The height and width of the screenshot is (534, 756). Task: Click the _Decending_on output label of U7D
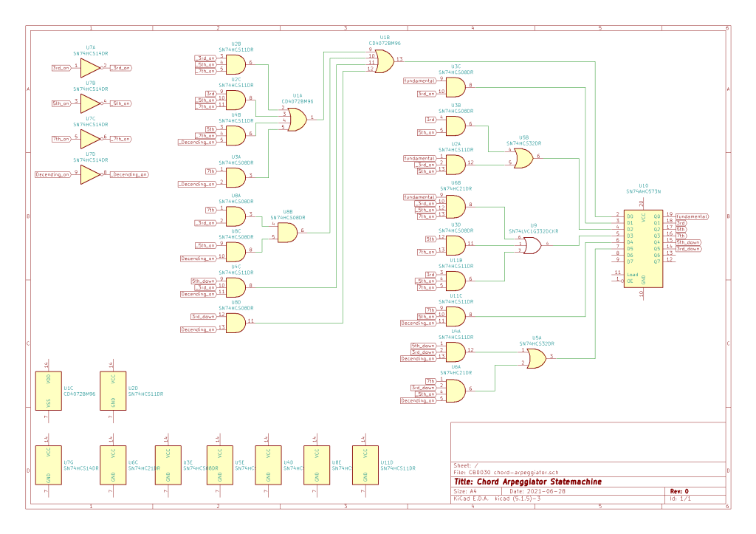[x=129, y=175]
